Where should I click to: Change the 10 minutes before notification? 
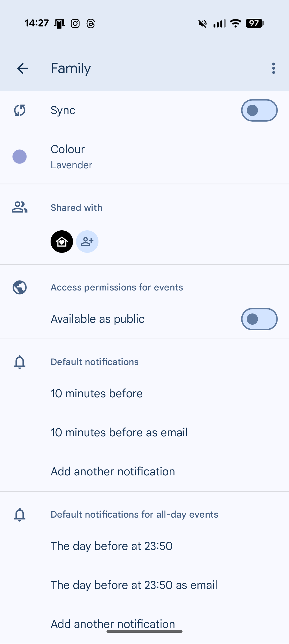pyautogui.click(x=97, y=394)
